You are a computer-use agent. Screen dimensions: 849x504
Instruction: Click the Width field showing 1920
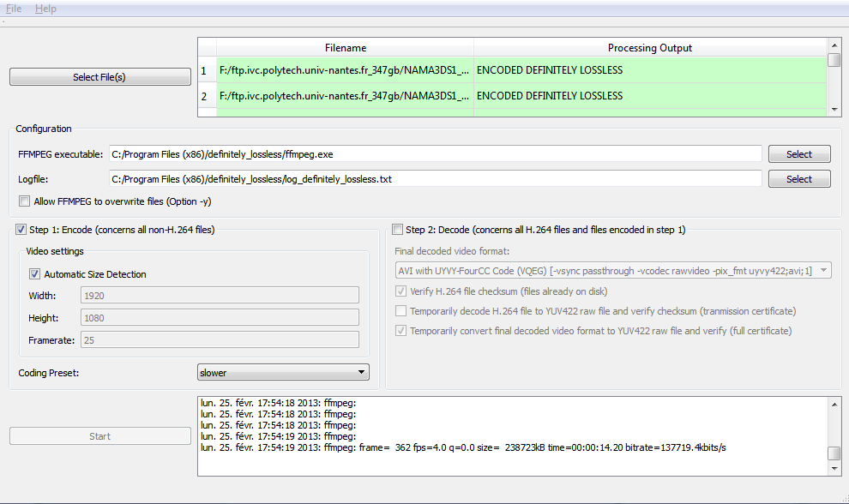(220, 296)
